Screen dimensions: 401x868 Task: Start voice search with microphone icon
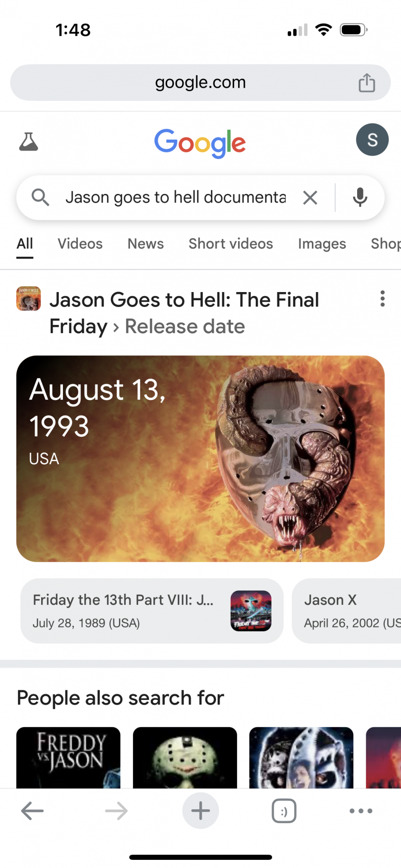[x=360, y=198]
